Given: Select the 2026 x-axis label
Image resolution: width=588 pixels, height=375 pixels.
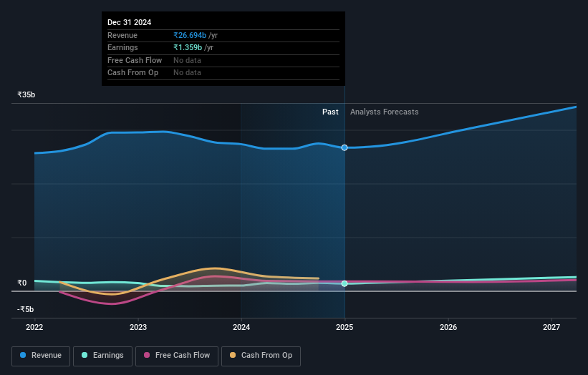Looking at the screenshot, I should [x=448, y=328].
